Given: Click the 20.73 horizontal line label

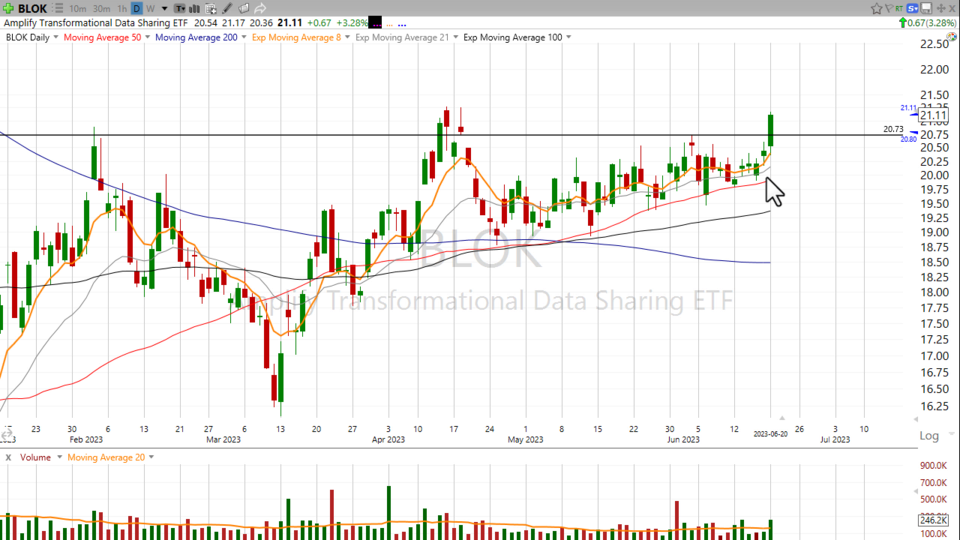Looking at the screenshot, I should [893, 129].
